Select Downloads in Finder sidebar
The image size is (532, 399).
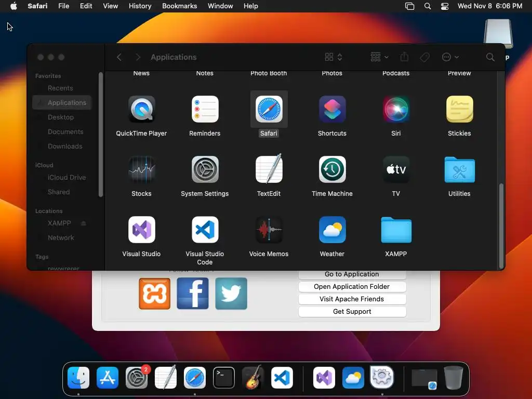point(62,147)
